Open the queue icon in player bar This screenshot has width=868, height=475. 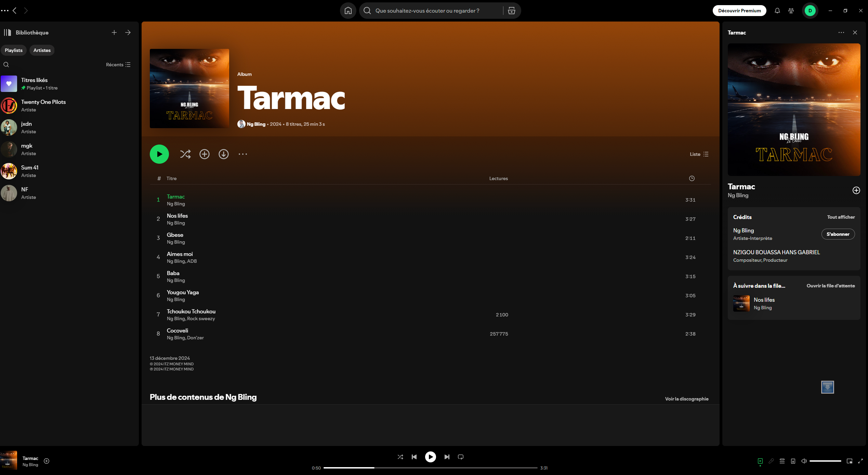[782, 461]
